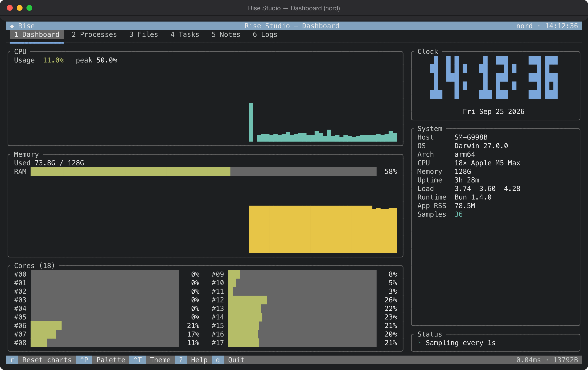Click the Uptime value 3h 28m
The image size is (588, 370).
(467, 180)
